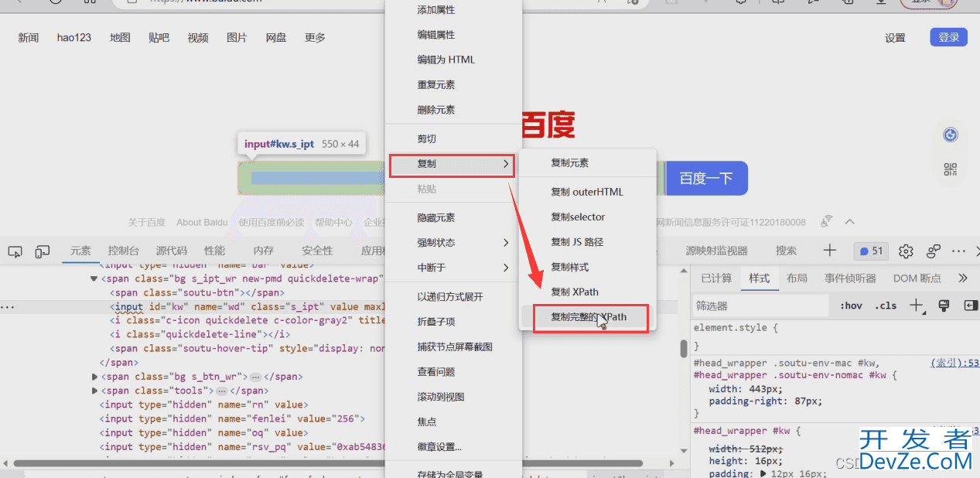The height and width of the screenshot is (478, 980).
Task: Select 复制完整的 XPath in submenu
Action: 589,317
